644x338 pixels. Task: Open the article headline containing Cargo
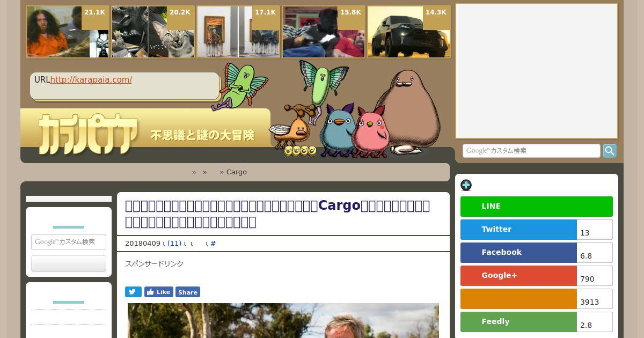point(277,214)
